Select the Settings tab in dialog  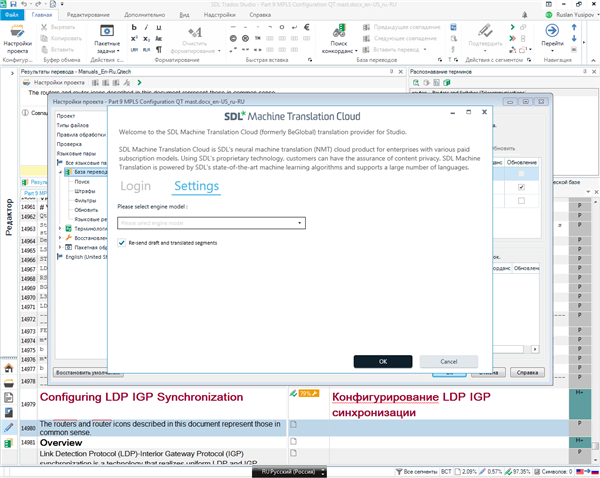(x=196, y=186)
